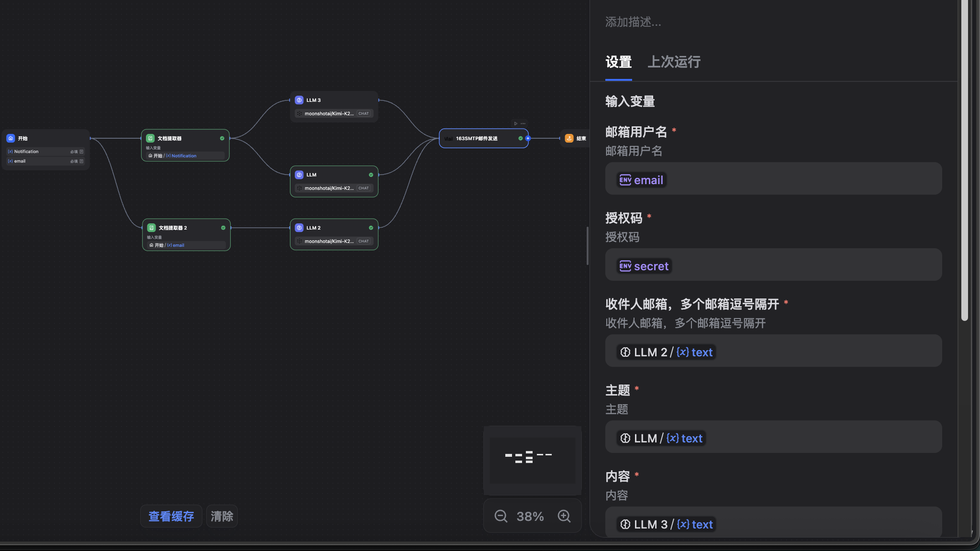980x551 pixels.
Task: Click the Notification variable type icon in the 开始 node
Action: [10, 152]
